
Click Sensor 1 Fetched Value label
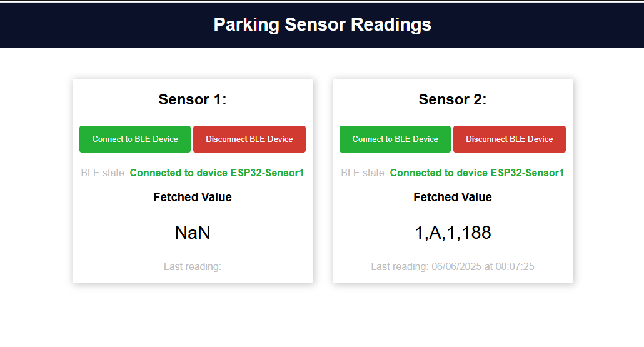coord(192,197)
